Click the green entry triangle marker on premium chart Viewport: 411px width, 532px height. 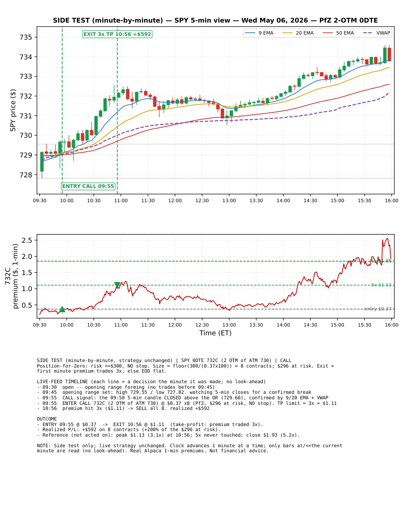pos(62,309)
